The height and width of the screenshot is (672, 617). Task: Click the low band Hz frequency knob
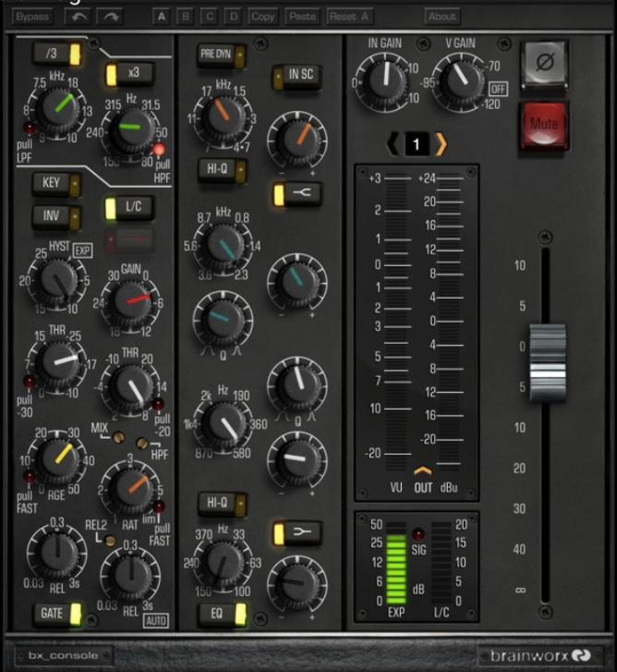224,563
